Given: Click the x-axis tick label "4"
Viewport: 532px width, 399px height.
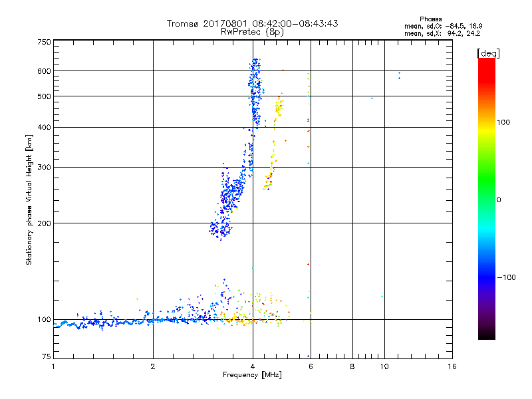Looking at the screenshot, I should click(253, 366).
